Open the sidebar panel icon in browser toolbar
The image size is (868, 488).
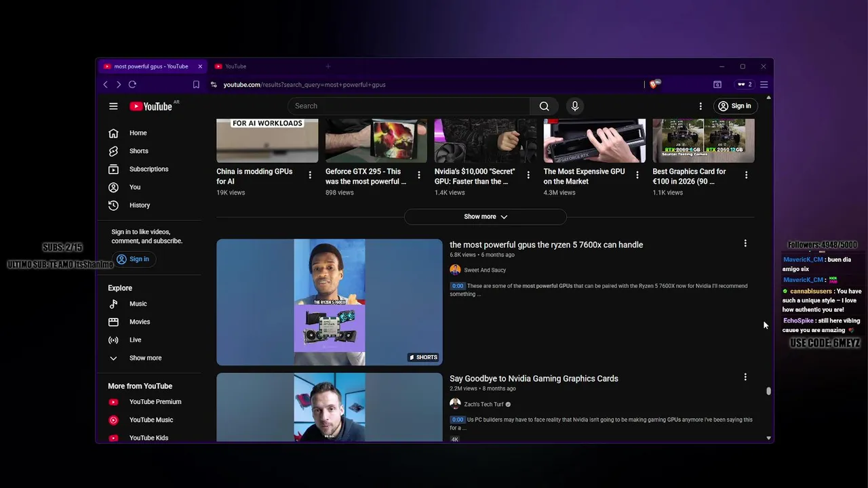pos(717,85)
